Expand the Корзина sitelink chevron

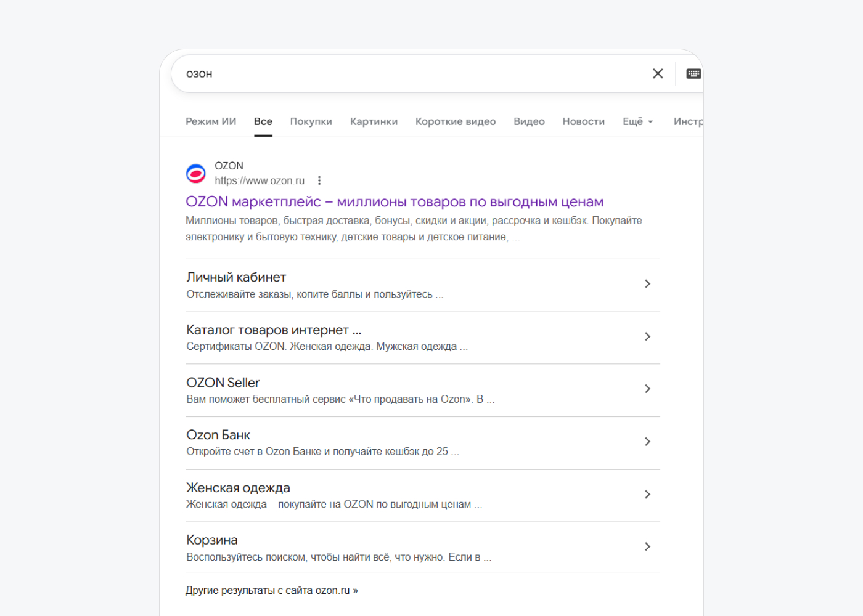[x=647, y=546]
